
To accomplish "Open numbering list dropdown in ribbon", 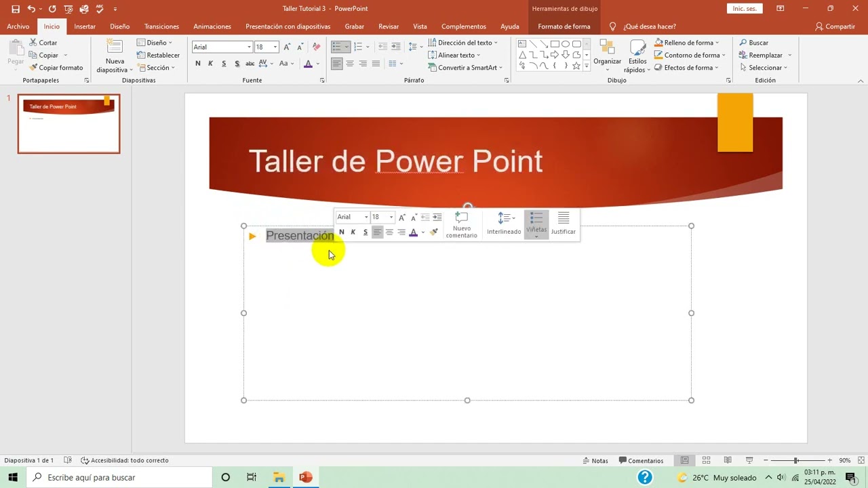I will click(368, 47).
